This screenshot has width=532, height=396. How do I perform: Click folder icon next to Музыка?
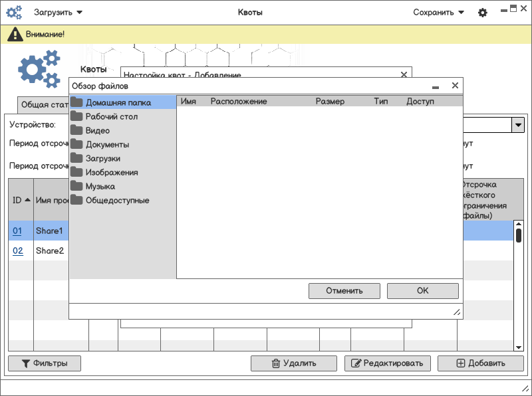[76, 186]
